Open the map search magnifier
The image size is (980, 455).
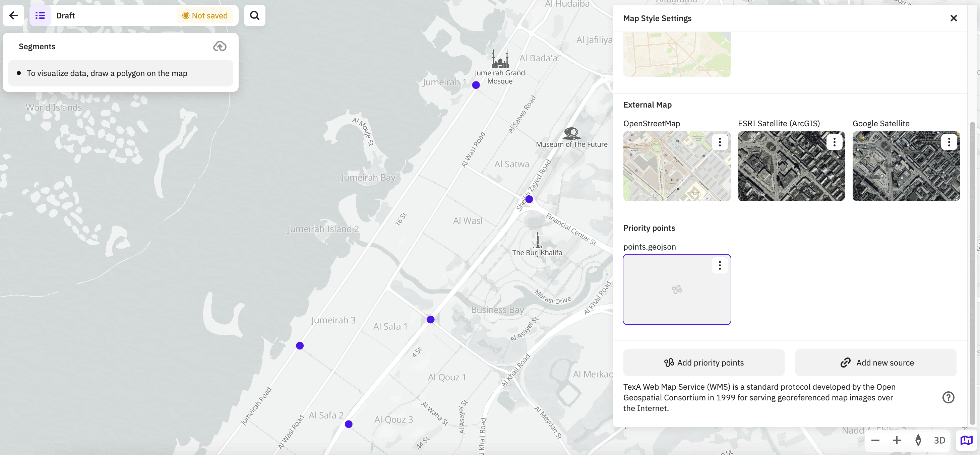254,16
